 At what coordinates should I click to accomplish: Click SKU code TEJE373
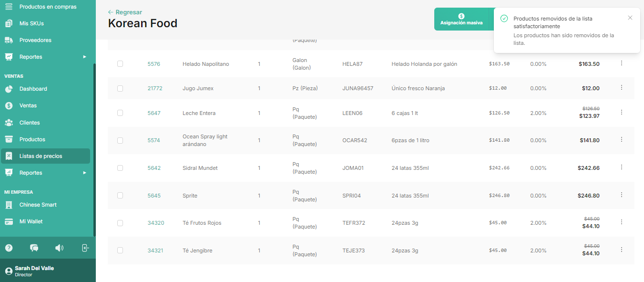tap(353, 251)
